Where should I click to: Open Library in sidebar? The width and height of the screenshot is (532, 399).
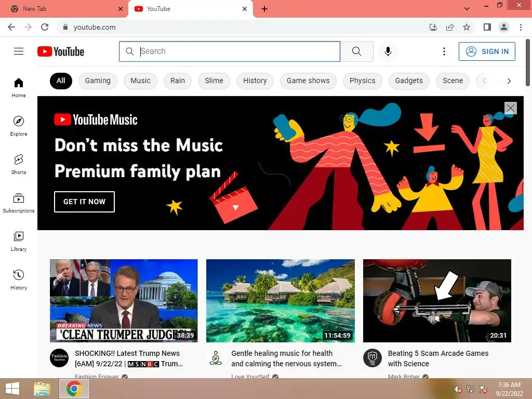point(19,241)
